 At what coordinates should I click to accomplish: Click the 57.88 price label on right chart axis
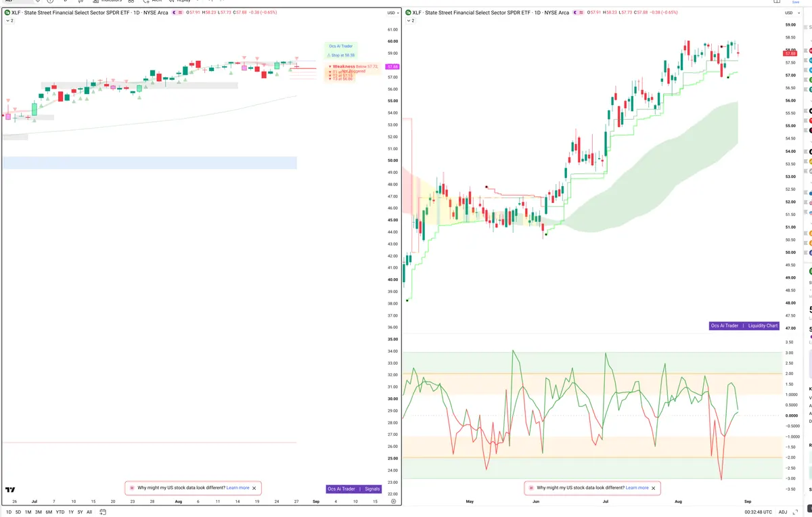790,53
